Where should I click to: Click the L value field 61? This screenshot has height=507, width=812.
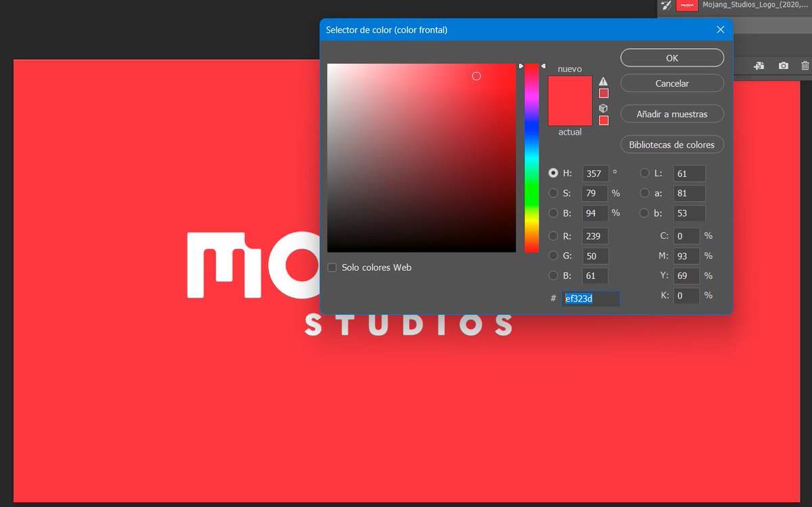690,173
